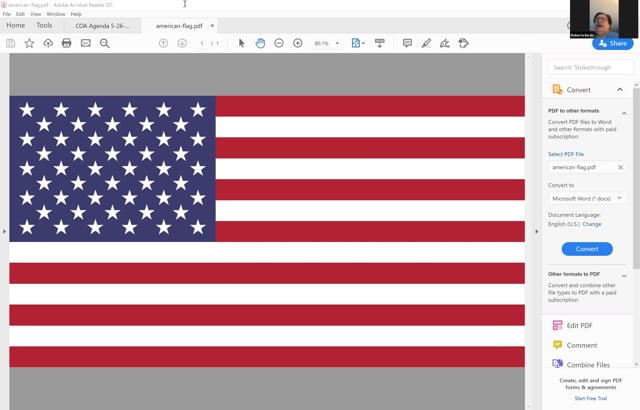Open the View menu
640x410 pixels.
36,14
